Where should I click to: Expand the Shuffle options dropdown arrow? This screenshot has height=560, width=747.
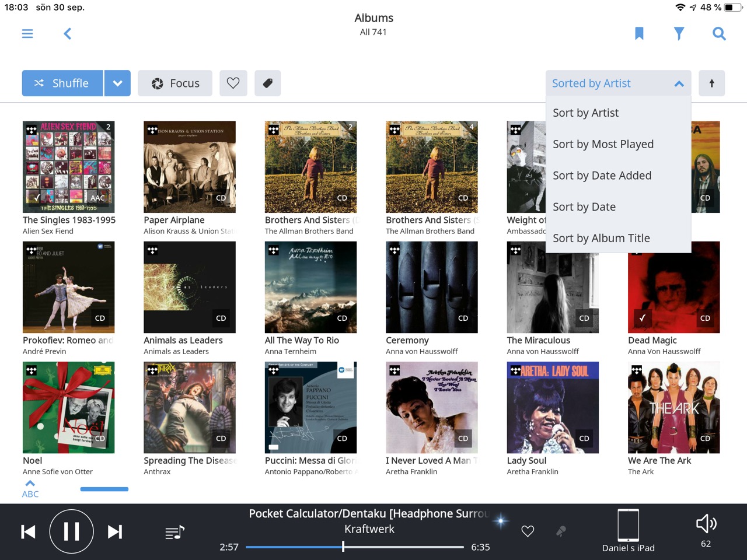[117, 83]
